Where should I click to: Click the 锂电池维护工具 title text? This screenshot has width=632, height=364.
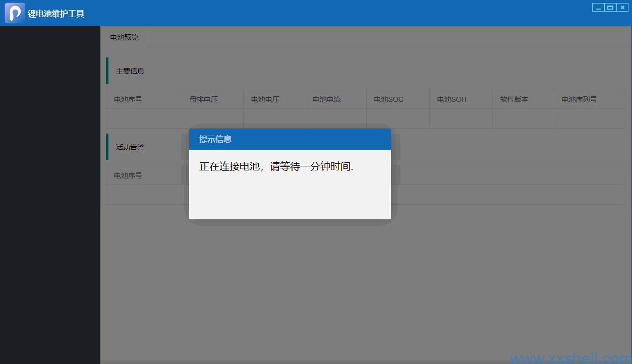pyautogui.click(x=56, y=14)
